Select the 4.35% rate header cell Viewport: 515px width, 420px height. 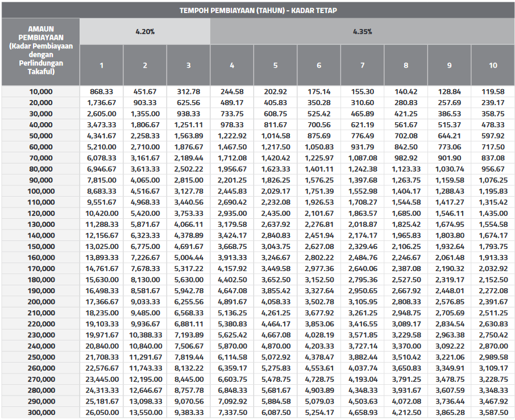click(x=362, y=32)
